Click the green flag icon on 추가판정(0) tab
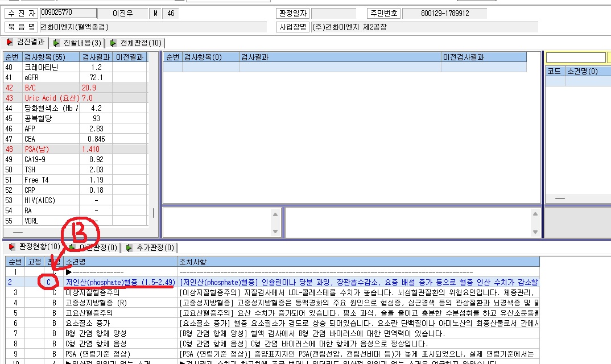This screenshot has width=611, height=364. tap(129, 247)
